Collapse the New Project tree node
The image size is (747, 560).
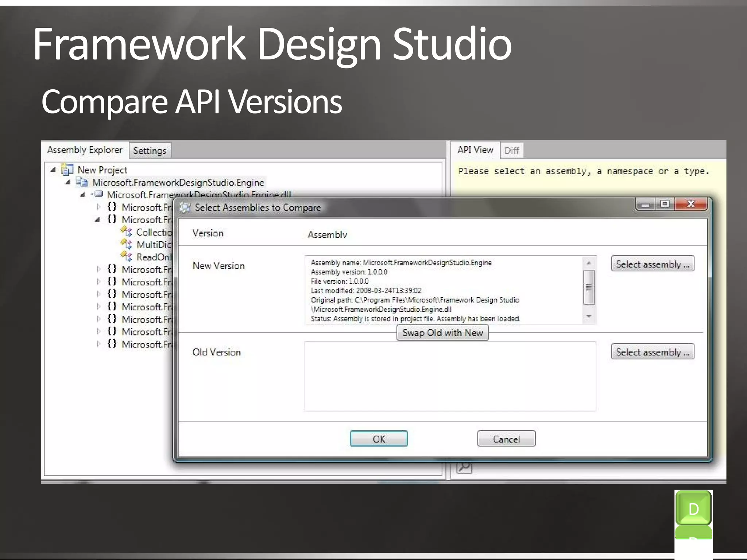pyautogui.click(x=53, y=170)
